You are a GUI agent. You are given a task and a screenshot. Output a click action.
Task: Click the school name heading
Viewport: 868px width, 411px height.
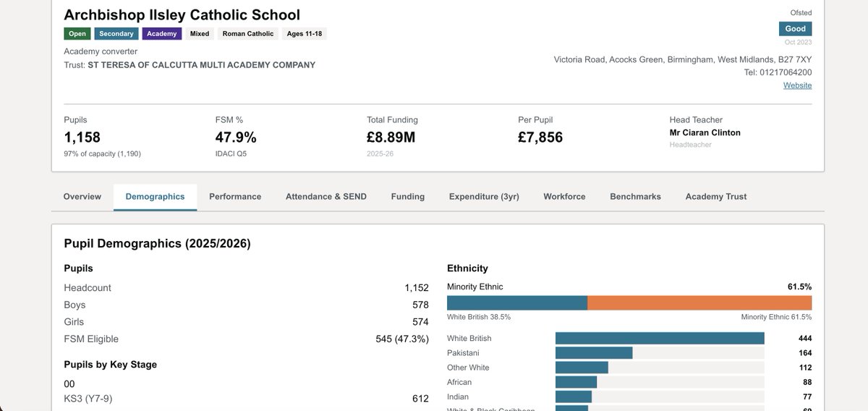coord(182,14)
